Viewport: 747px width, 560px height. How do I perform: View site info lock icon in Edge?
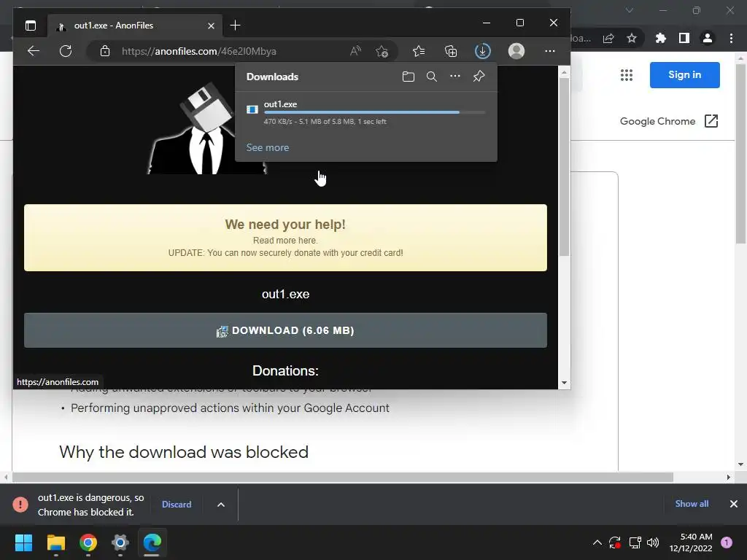[105, 51]
